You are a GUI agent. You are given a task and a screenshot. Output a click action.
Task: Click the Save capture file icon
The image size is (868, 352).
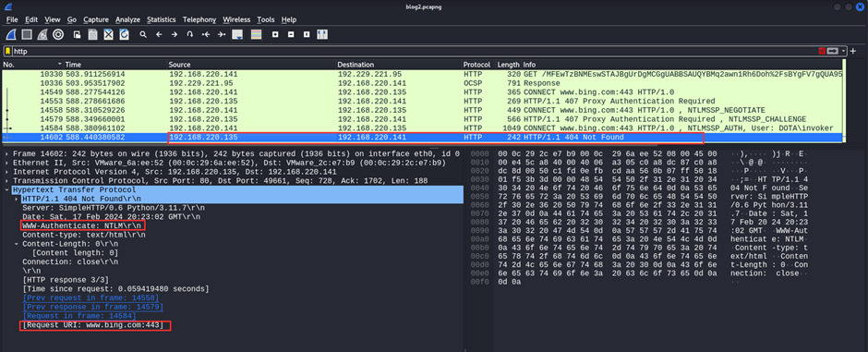point(93,34)
